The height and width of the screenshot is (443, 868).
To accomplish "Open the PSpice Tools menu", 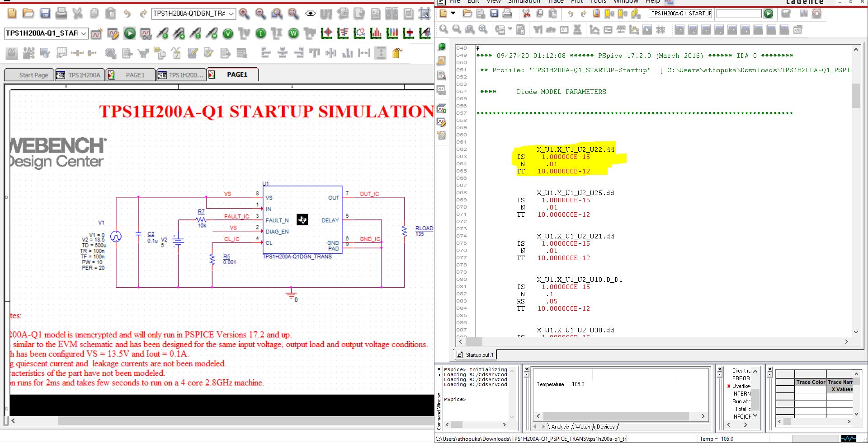I will tap(598, 1).
